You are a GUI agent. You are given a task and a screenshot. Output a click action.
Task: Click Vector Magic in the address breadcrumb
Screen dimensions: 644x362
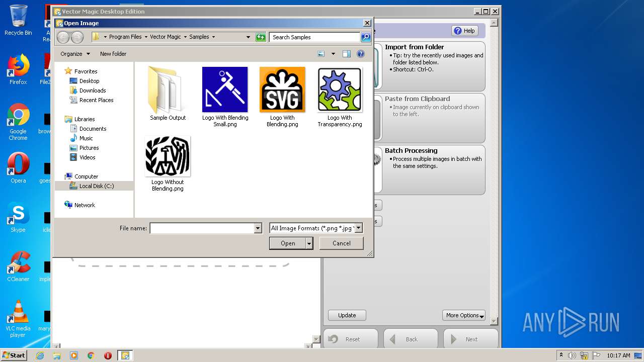pyautogui.click(x=166, y=37)
